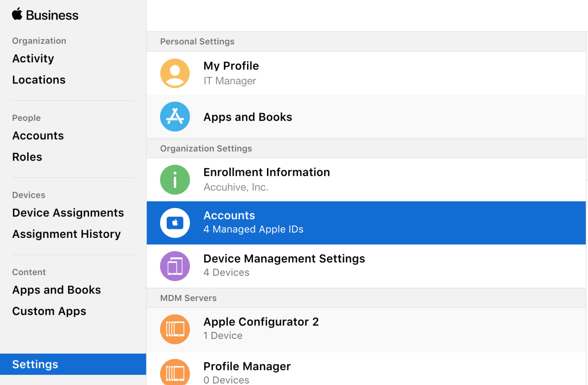Click the Apple logo icon on the Accounts row
The height and width of the screenshot is (385, 588).
coord(175,223)
